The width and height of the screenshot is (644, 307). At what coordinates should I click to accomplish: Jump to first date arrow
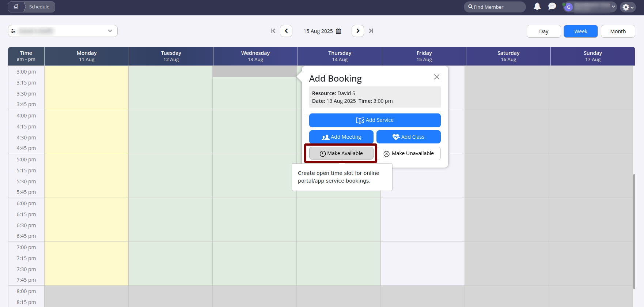(x=273, y=31)
